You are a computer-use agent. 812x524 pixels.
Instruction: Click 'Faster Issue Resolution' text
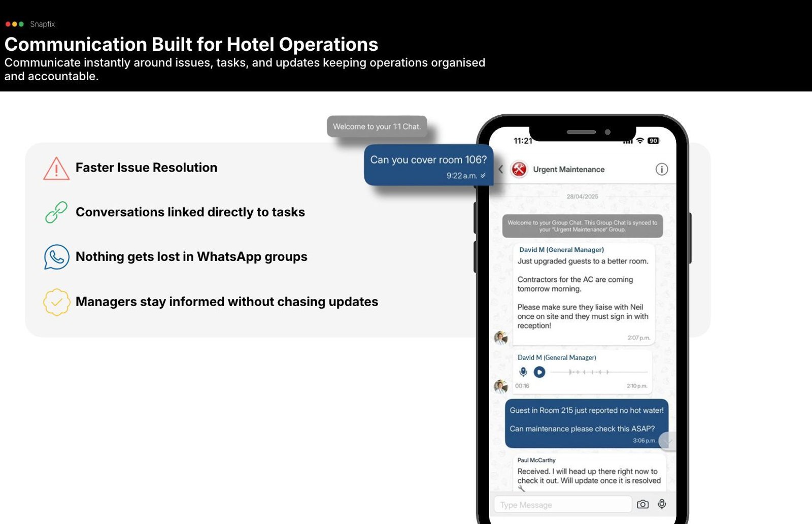pos(146,168)
